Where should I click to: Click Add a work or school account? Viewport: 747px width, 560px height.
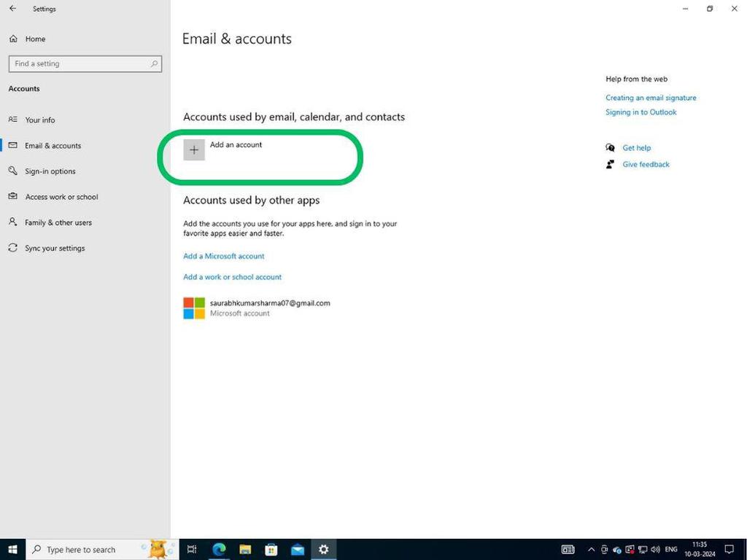coord(233,277)
